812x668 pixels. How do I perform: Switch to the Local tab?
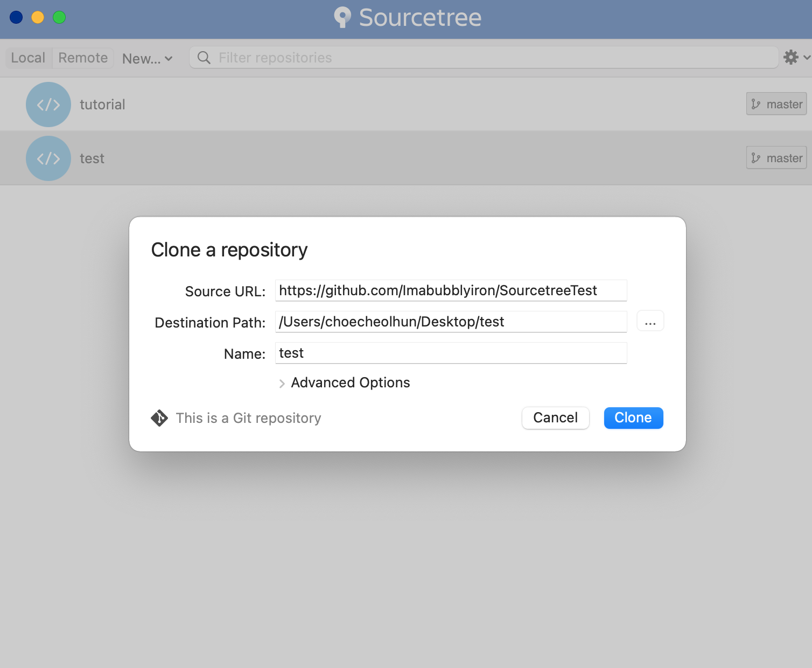(x=29, y=58)
